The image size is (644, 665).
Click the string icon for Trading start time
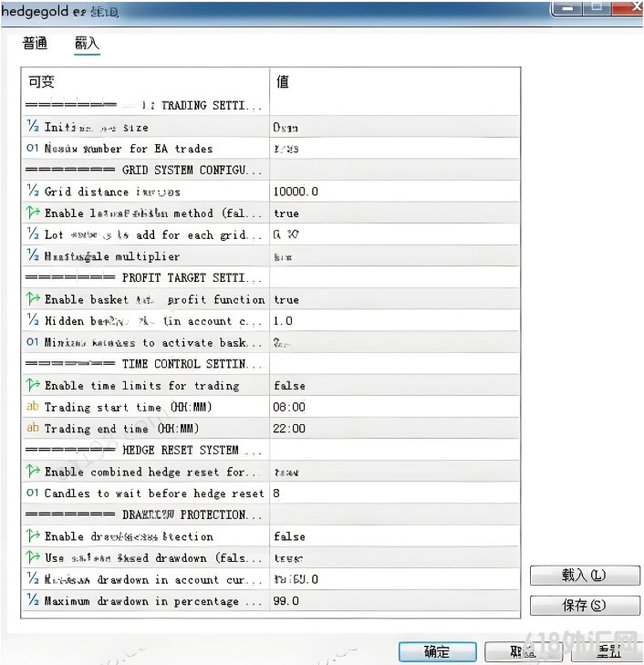33,407
